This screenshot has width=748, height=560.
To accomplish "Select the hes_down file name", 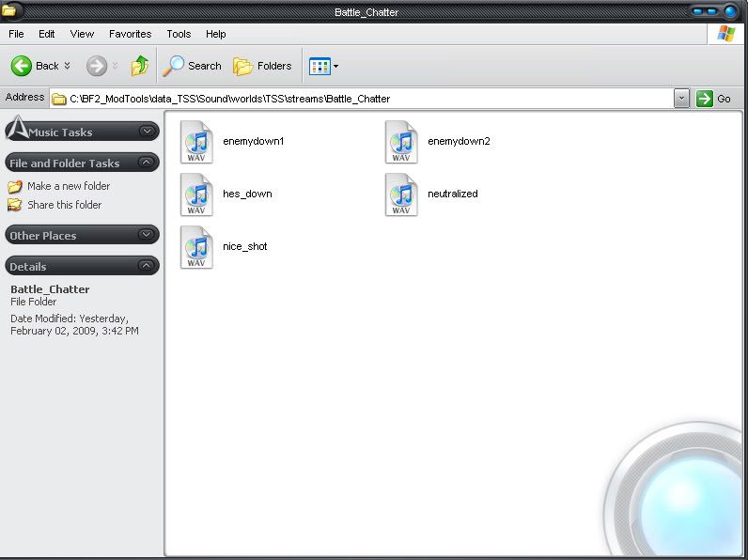I will click(247, 194).
